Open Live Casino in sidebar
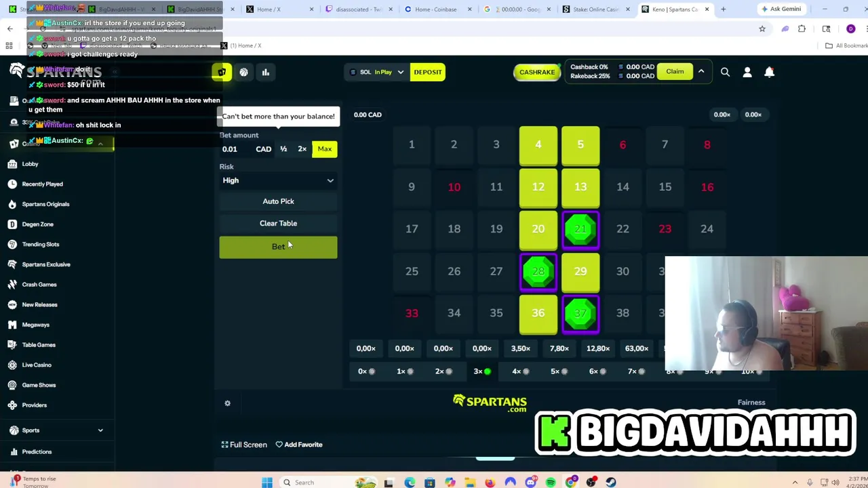 (x=37, y=365)
